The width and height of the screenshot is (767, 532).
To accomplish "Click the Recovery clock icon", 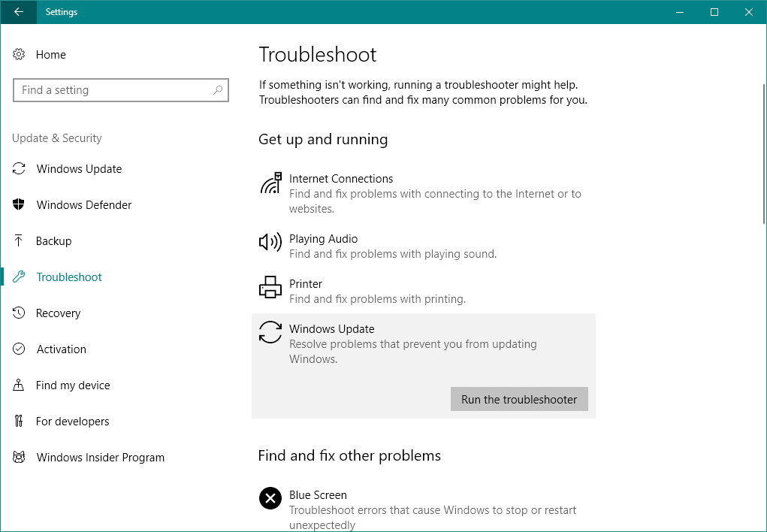I will [19, 313].
